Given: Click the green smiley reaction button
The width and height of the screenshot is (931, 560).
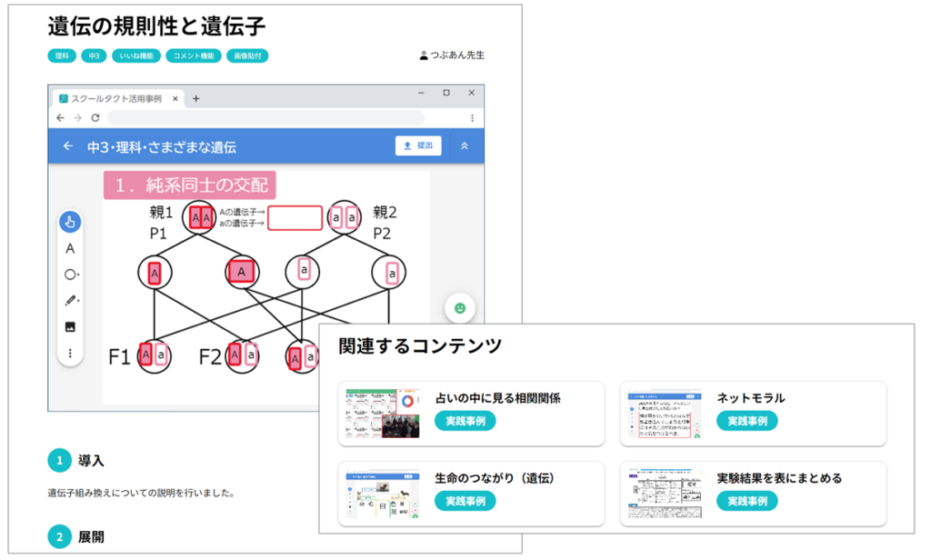Looking at the screenshot, I should coord(459,308).
